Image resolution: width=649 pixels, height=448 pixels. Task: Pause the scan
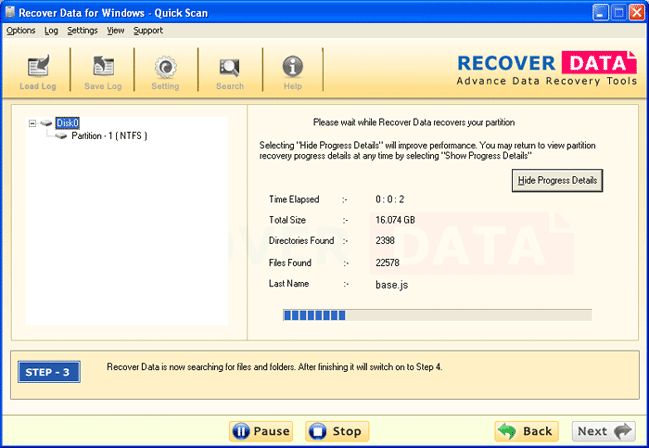pos(261,431)
